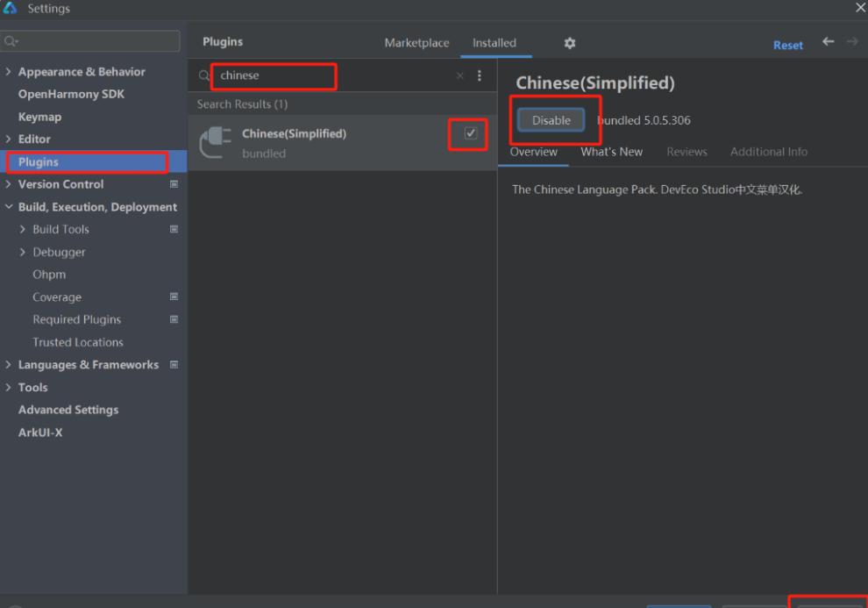
Task: Expand the Debugger node
Action: click(x=23, y=252)
